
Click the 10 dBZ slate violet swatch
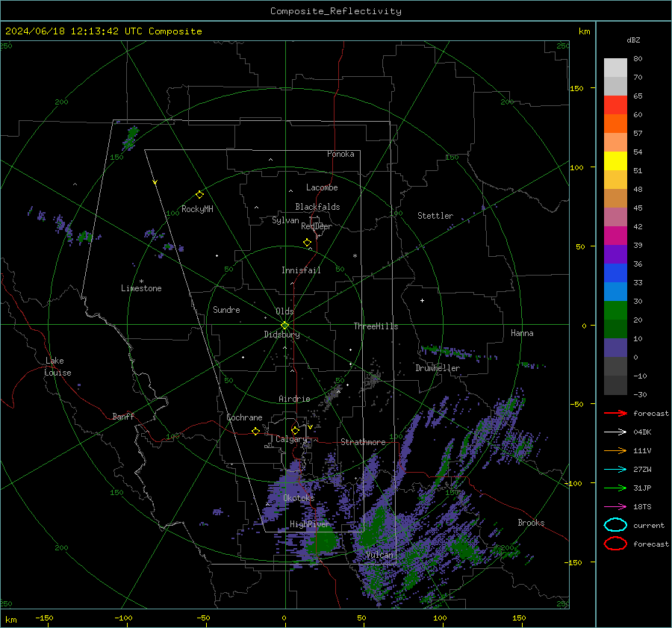click(615, 348)
